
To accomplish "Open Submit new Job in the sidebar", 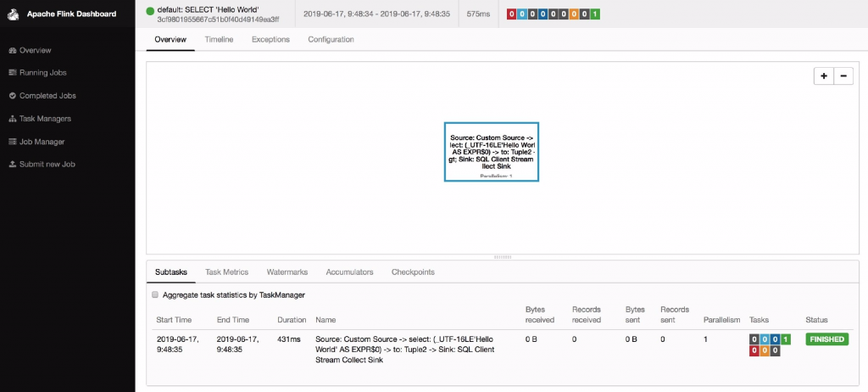I will pyautogui.click(x=42, y=164).
